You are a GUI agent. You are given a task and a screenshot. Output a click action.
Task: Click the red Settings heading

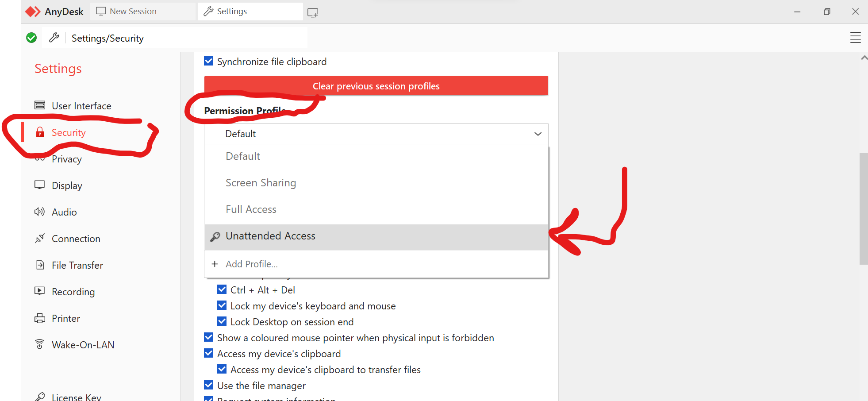[x=58, y=69]
